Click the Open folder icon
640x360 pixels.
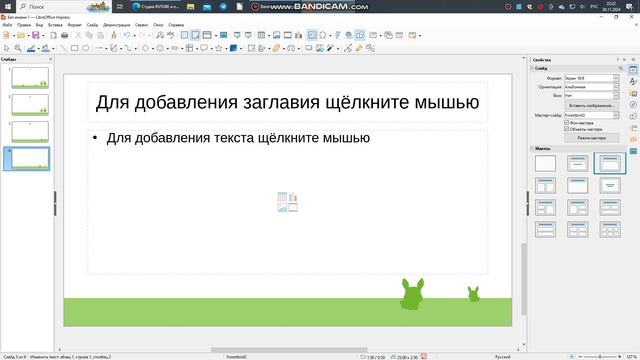pyautogui.click(x=21, y=36)
